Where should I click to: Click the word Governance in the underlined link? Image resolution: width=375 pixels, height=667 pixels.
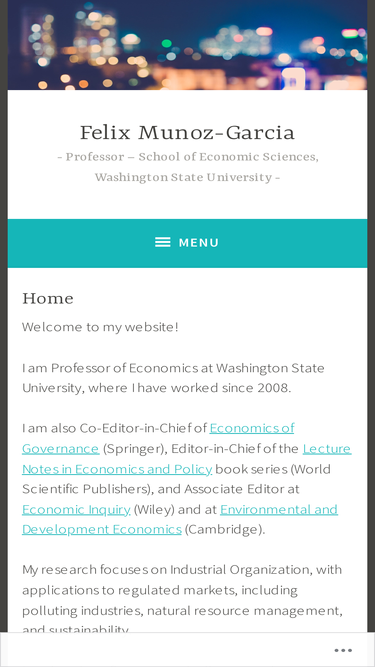tap(61, 448)
